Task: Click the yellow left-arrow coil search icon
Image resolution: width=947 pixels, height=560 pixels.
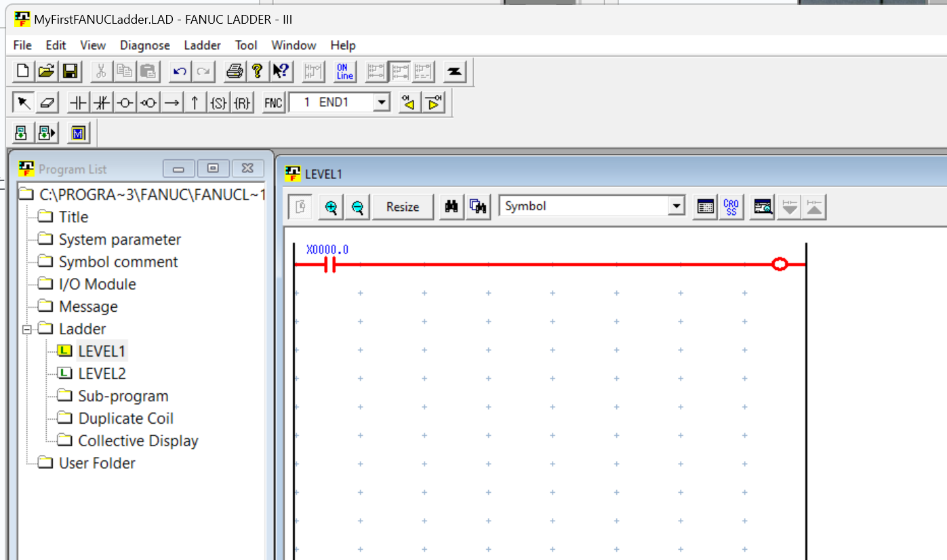Action: [409, 103]
